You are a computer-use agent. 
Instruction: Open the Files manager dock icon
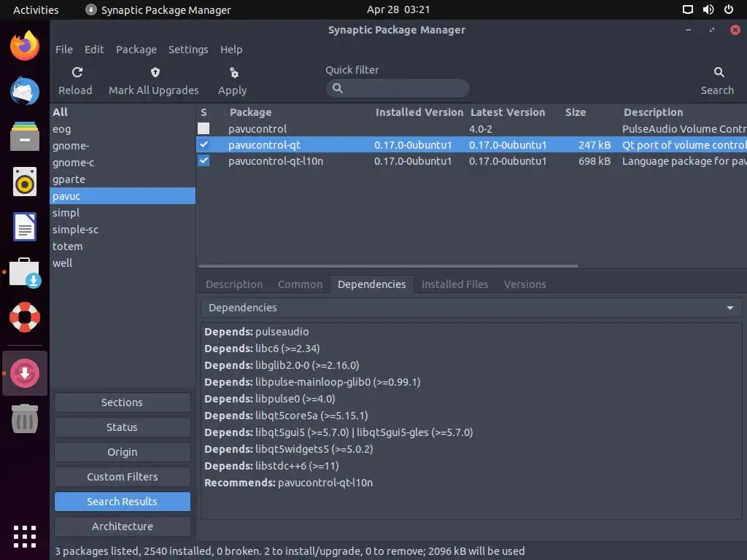[25, 136]
